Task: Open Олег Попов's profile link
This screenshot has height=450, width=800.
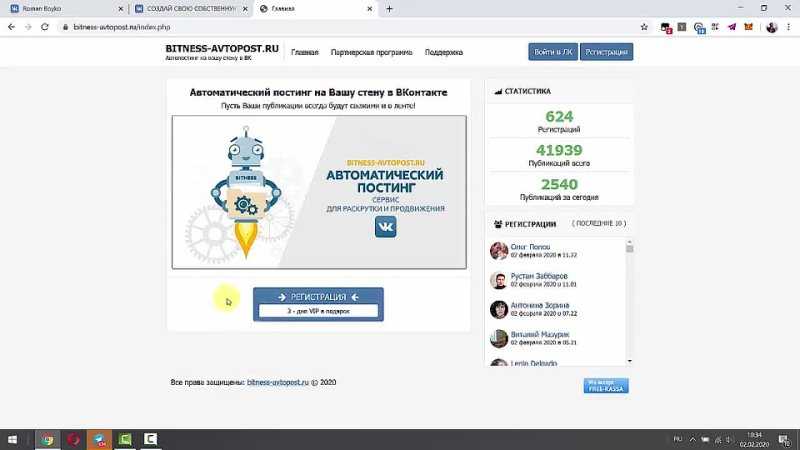Action: coord(530,246)
